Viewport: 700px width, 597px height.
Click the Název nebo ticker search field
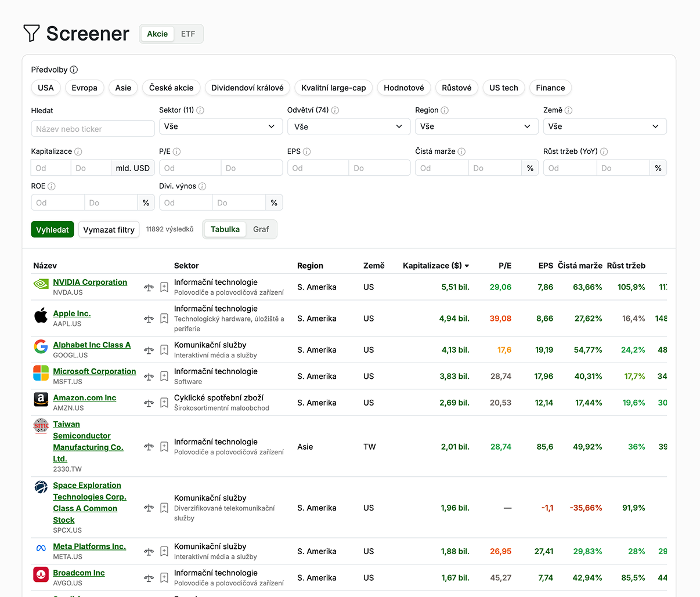point(93,129)
